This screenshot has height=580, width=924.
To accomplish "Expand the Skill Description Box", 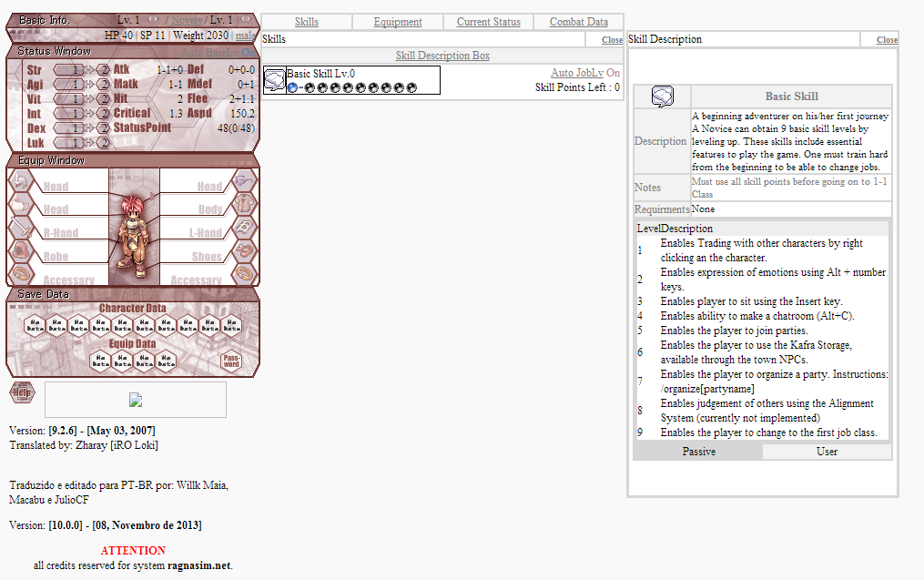I will coord(442,56).
